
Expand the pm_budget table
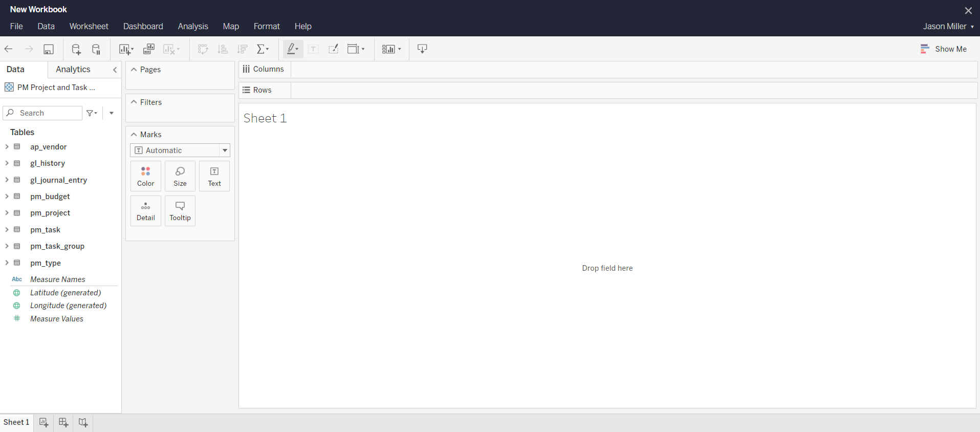point(7,197)
